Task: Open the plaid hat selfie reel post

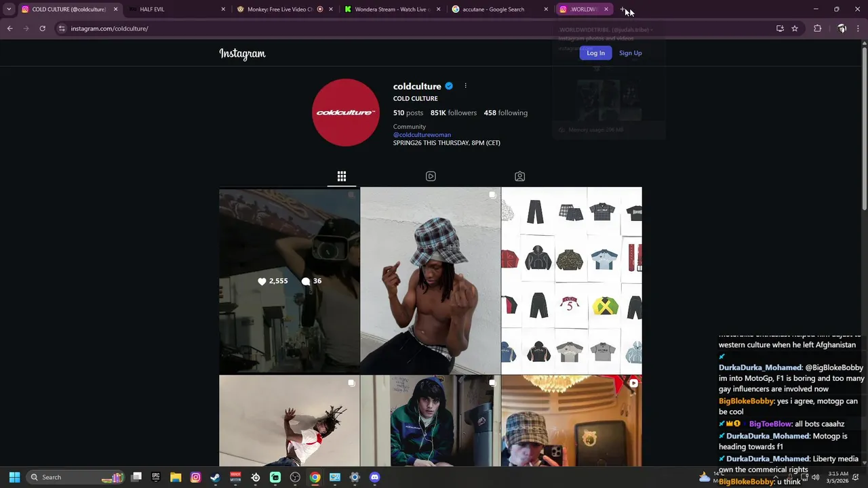Action: tap(572, 421)
